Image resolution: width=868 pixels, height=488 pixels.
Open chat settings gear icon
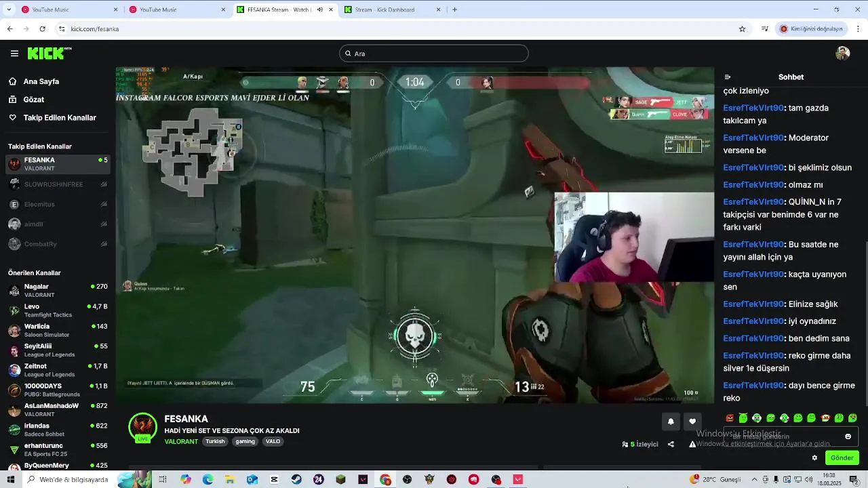814,457
